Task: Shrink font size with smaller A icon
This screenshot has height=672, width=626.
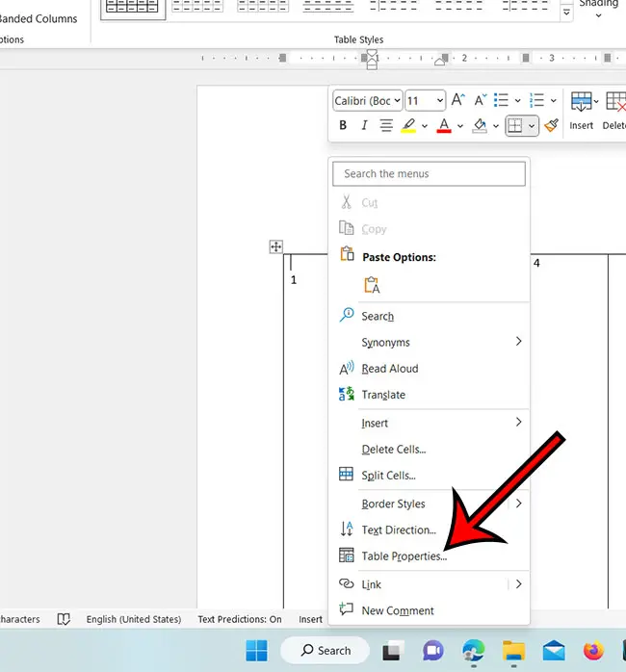Action: coord(479,100)
